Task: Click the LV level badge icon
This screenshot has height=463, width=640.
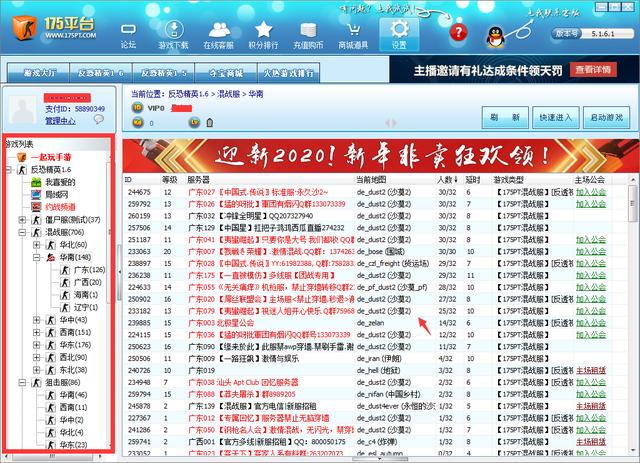Action: tap(194, 122)
